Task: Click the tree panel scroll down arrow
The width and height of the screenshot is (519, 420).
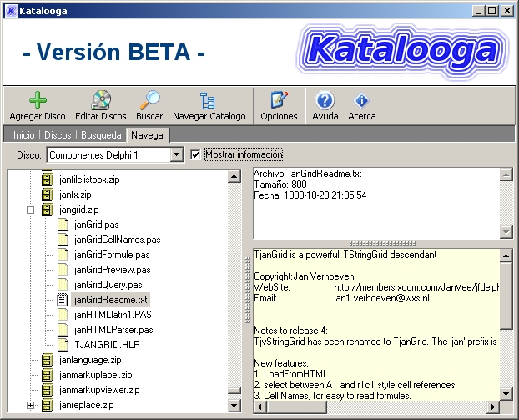Action: pyautogui.click(x=234, y=405)
